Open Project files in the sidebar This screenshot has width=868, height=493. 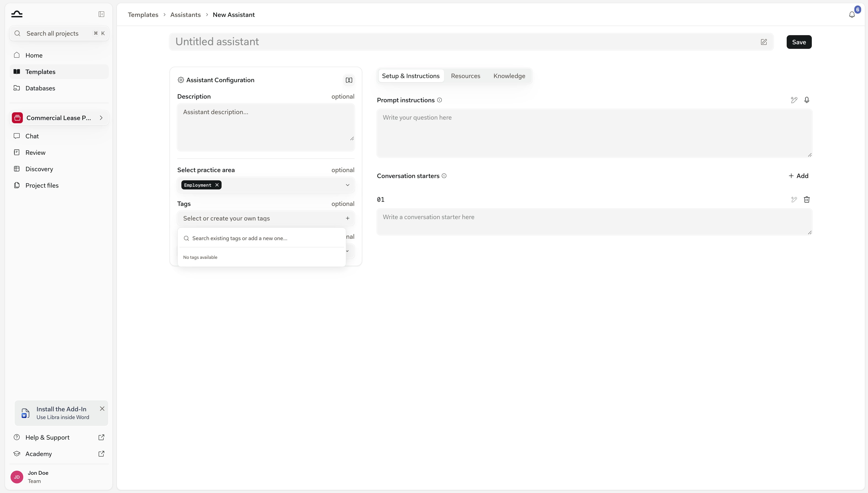click(x=59, y=185)
